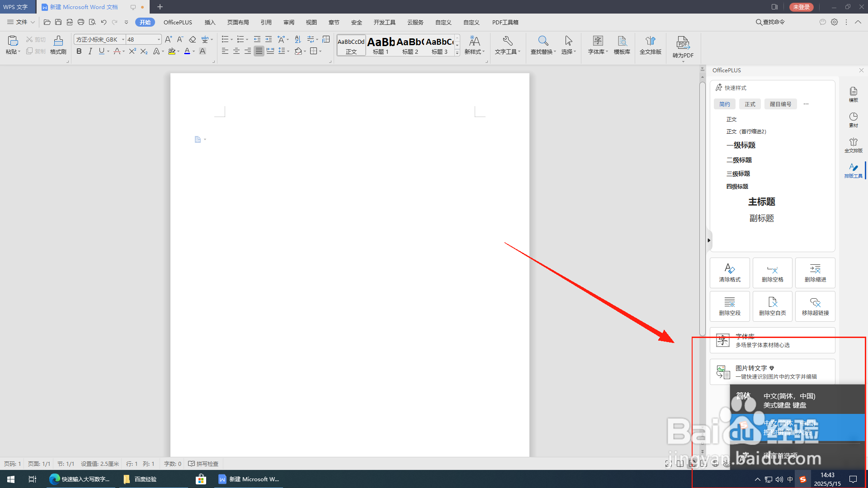This screenshot has width=868, height=488.
Task: Open 查找替换 magnifier tool
Action: coord(543,44)
